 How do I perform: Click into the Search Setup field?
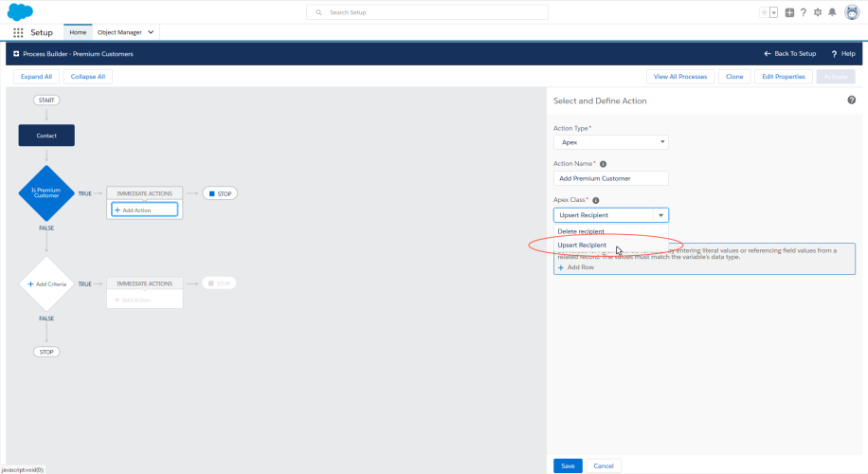(x=427, y=12)
